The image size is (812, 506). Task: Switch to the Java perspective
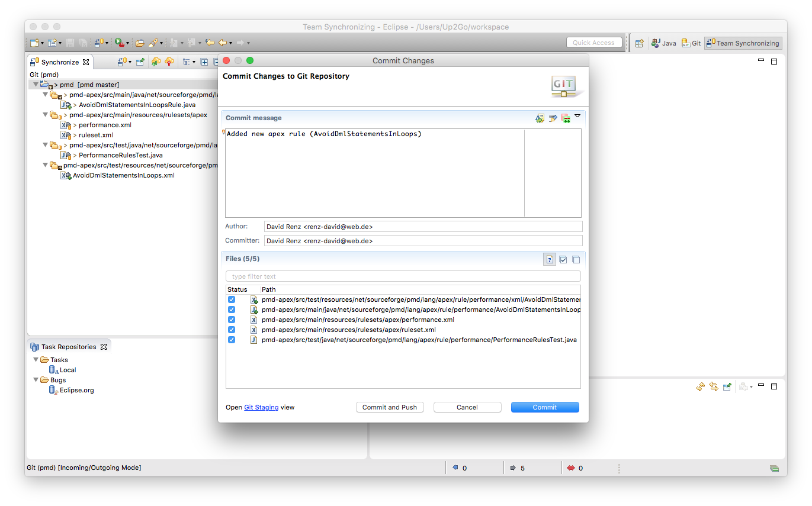[663, 43]
